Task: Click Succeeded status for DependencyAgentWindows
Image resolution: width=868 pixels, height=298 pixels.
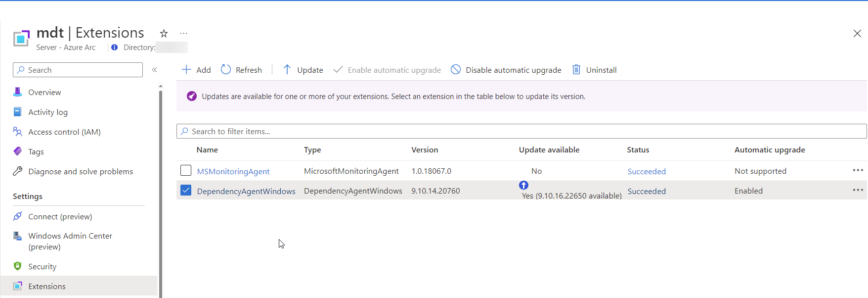Action: (x=647, y=191)
